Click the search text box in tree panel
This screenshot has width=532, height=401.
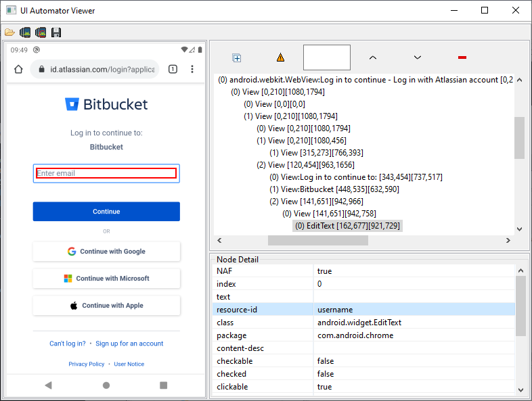pyautogui.click(x=327, y=57)
